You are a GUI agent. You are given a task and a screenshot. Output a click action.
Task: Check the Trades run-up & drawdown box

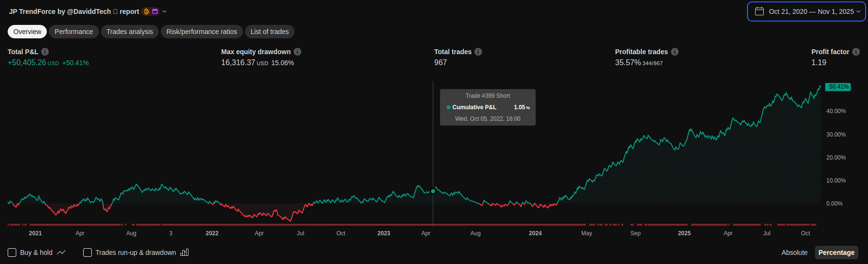coord(88,253)
